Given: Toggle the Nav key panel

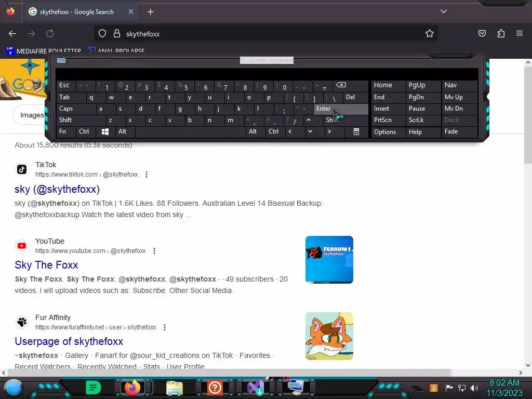Looking at the screenshot, I should click(459, 85).
